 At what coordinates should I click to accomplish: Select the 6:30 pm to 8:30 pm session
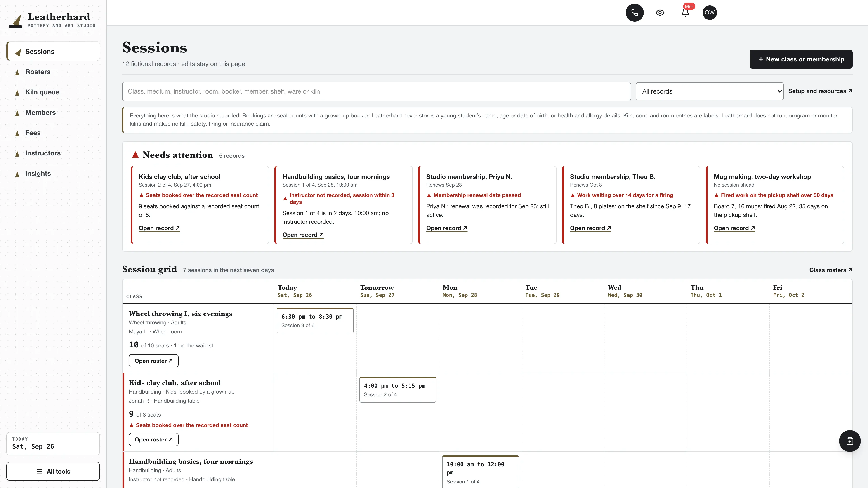(x=315, y=321)
